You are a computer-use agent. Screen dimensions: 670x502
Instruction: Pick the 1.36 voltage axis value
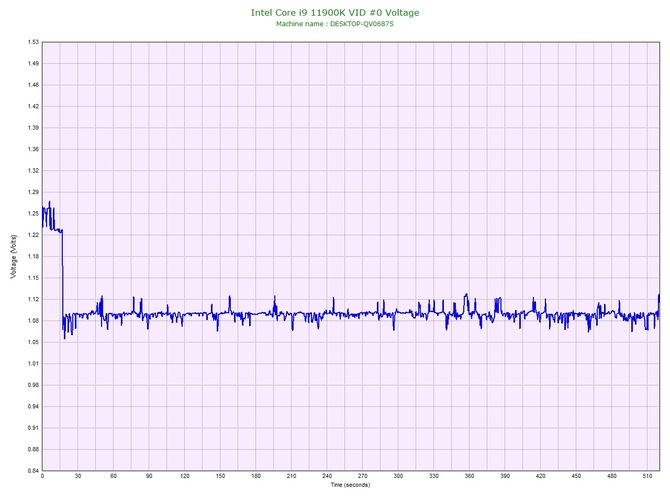point(33,149)
